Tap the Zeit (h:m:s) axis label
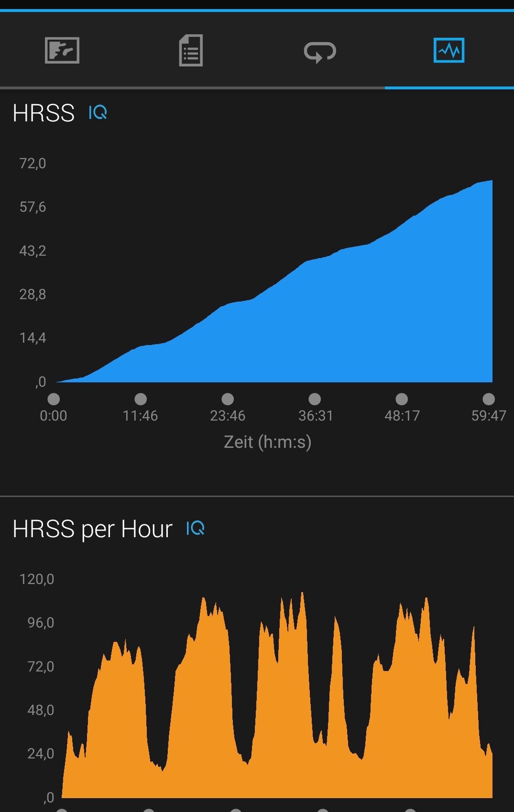This screenshot has height=812, width=514. pyautogui.click(x=267, y=442)
